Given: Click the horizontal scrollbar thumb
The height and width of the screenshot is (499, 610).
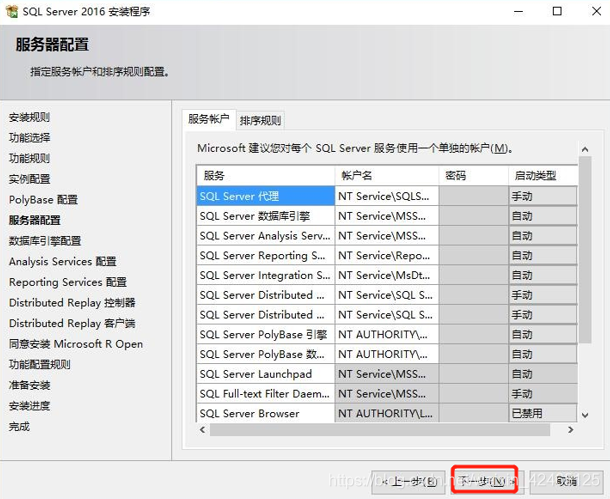Looking at the screenshot, I should click(x=380, y=430).
